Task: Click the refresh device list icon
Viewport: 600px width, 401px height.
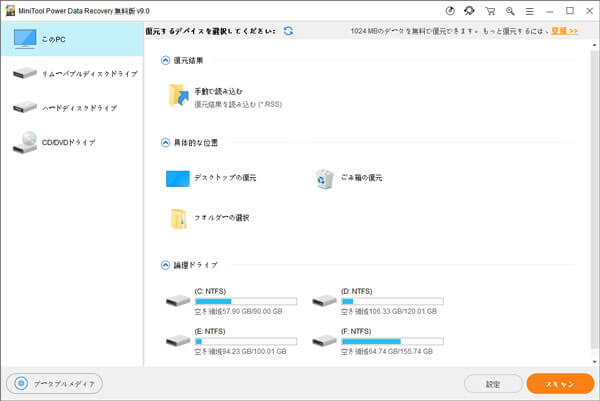Action: pyautogui.click(x=288, y=31)
